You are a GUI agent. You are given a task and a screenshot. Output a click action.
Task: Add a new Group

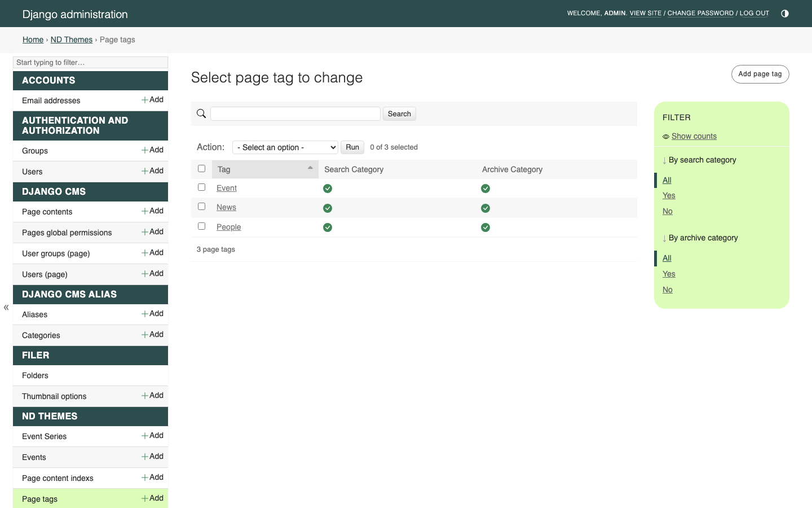152,150
